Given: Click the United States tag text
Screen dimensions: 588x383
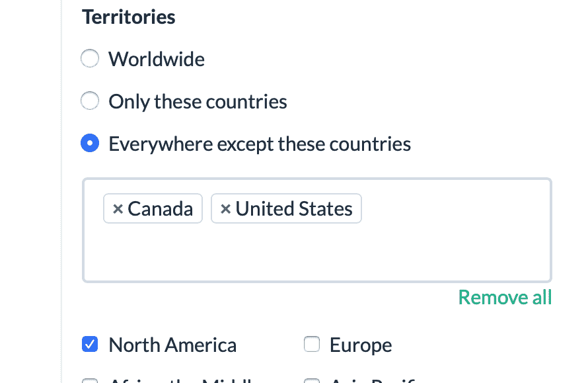Looking at the screenshot, I should pos(294,209).
